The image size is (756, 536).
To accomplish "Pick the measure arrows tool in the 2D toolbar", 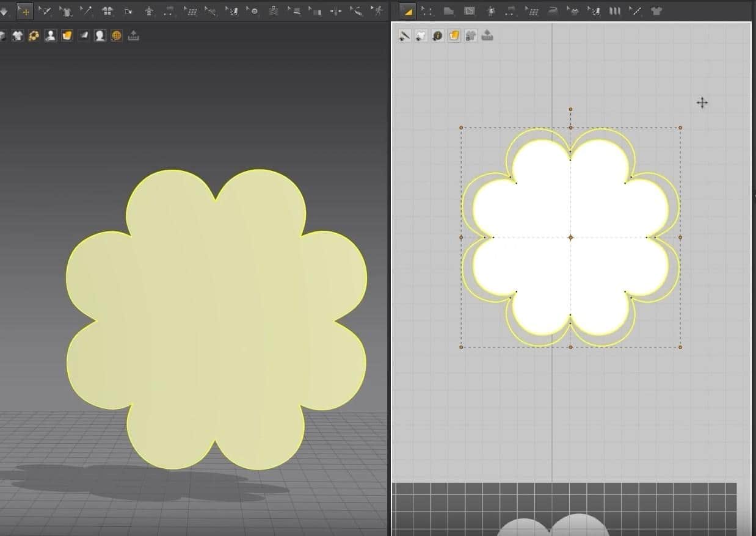I will coord(511,11).
